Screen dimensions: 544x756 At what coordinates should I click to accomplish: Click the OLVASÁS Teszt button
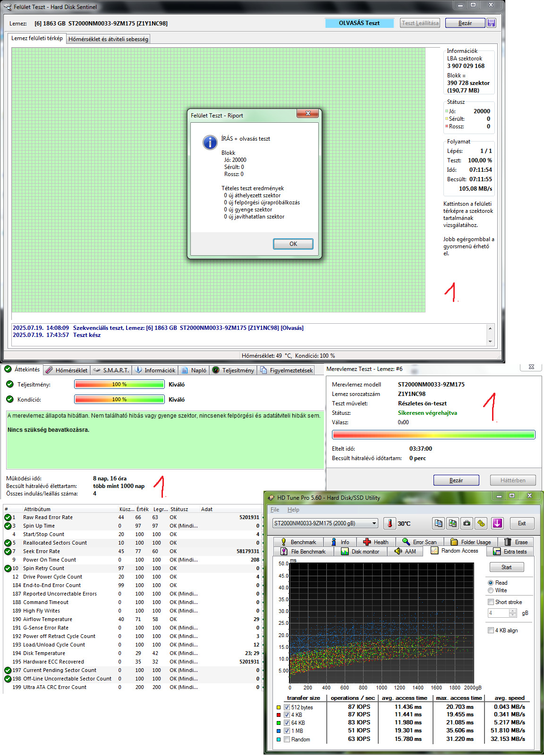[x=359, y=23]
